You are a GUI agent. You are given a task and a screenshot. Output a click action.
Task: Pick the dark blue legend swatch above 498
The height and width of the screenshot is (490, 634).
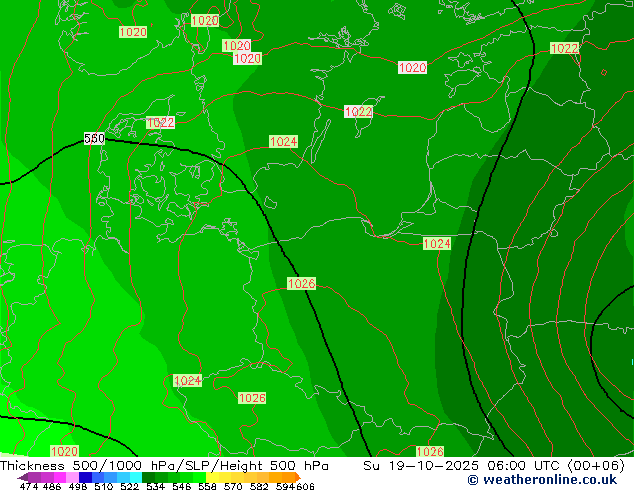tap(85, 477)
